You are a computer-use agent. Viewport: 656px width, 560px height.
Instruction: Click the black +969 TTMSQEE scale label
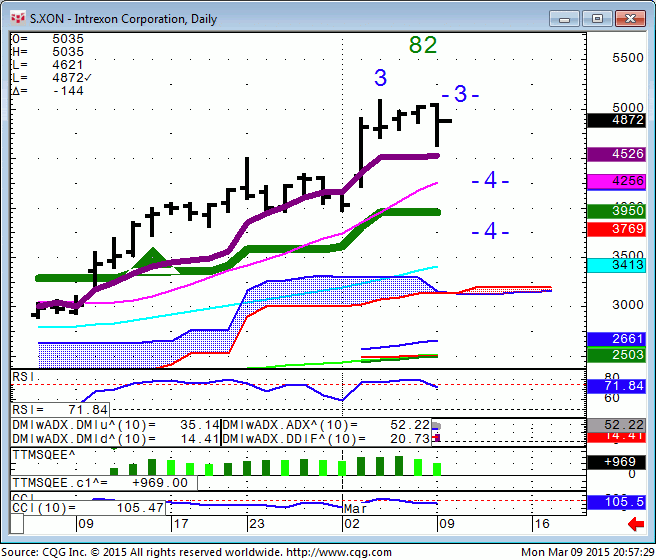[x=616, y=462]
